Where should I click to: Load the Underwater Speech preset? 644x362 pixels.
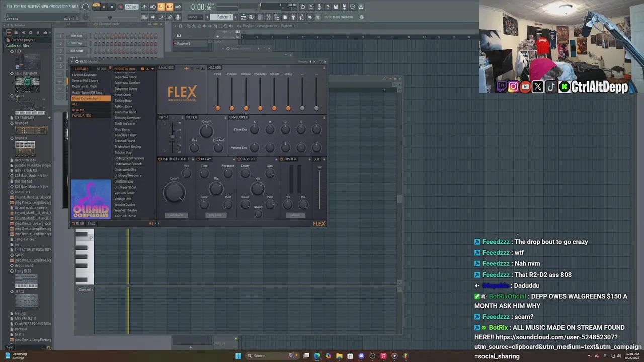(128, 164)
